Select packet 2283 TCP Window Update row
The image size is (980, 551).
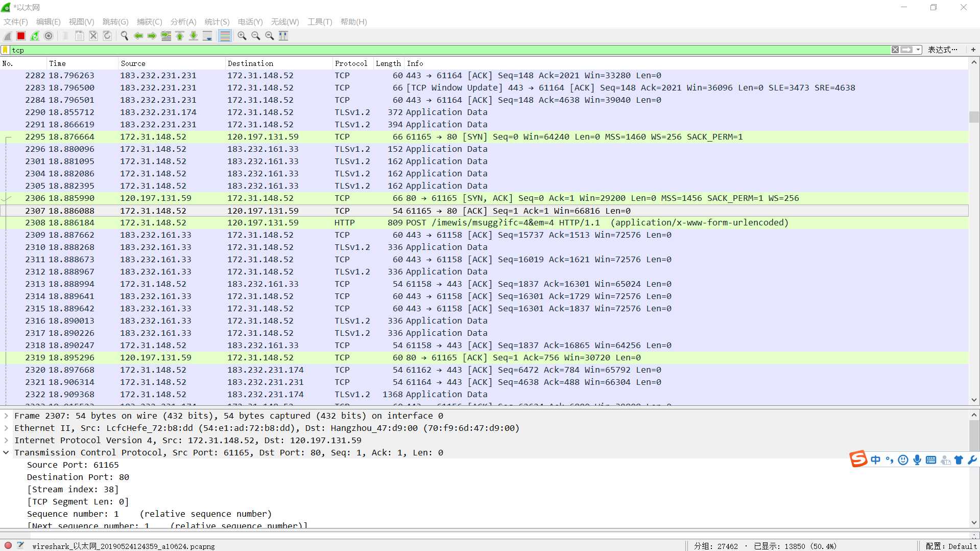(484, 87)
